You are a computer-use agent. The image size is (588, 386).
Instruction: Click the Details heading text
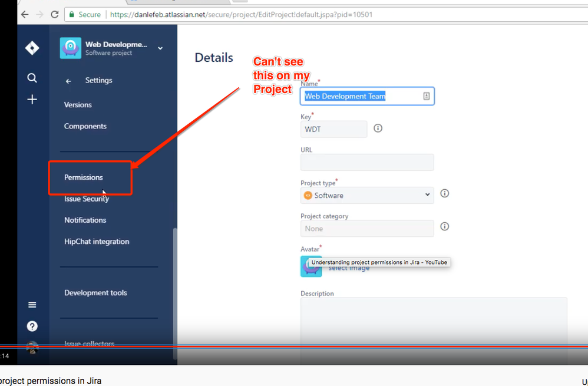pos(214,58)
